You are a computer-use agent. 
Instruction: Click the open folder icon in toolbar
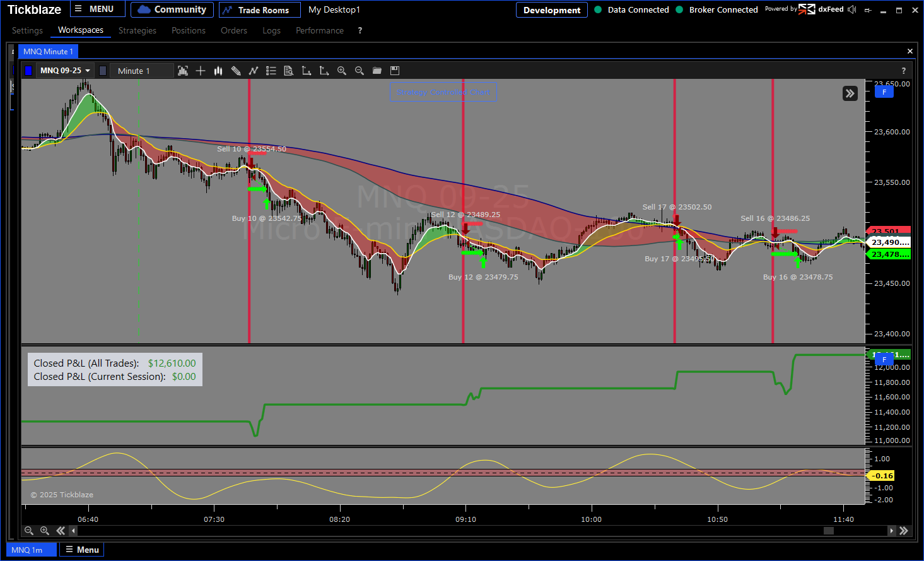coord(377,71)
